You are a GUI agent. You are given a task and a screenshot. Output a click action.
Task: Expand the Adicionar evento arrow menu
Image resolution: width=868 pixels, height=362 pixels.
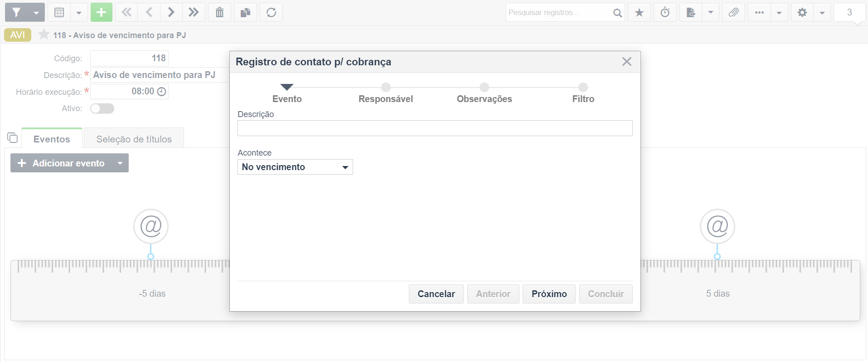coord(120,163)
